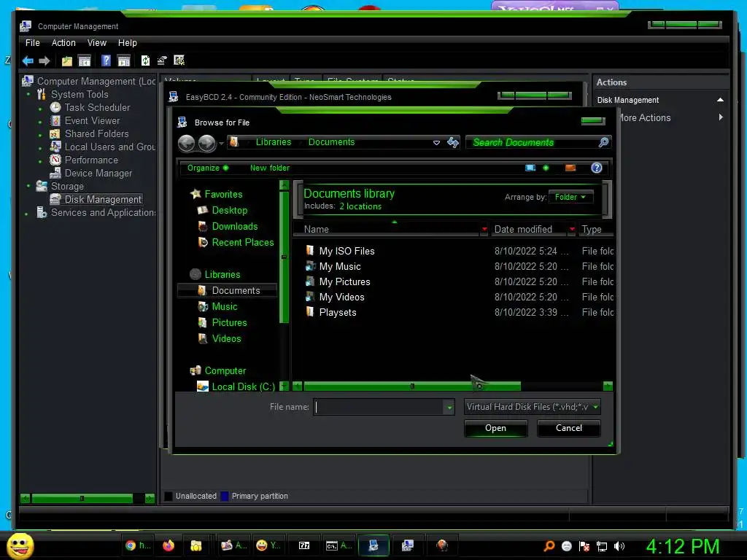The width and height of the screenshot is (747, 560).
Task: Click the Firefox icon in the taskbar
Action: (x=169, y=545)
